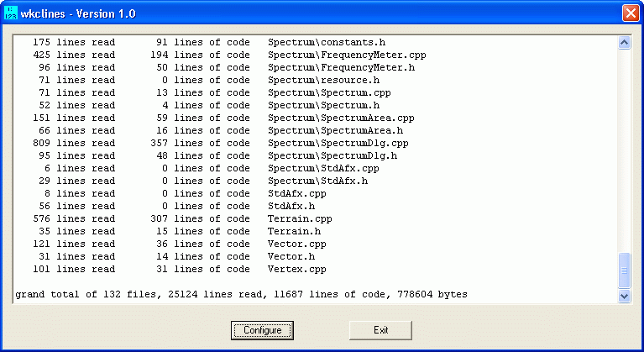Click the Exit button

pyautogui.click(x=380, y=330)
